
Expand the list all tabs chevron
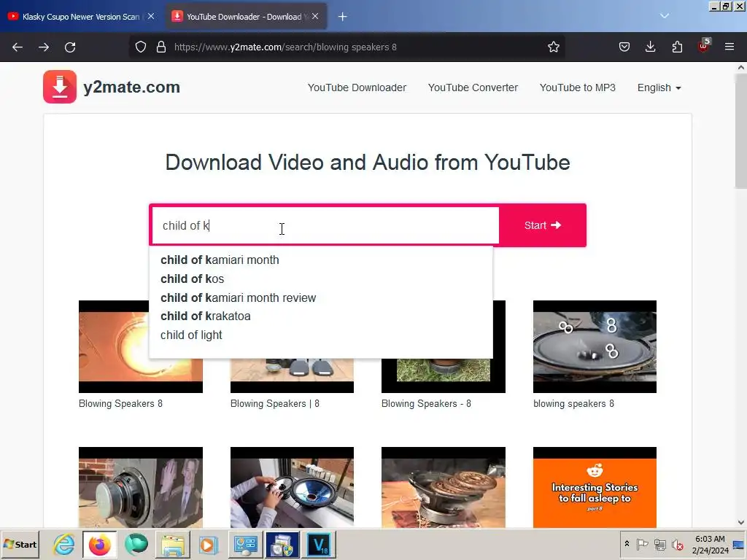point(665,16)
